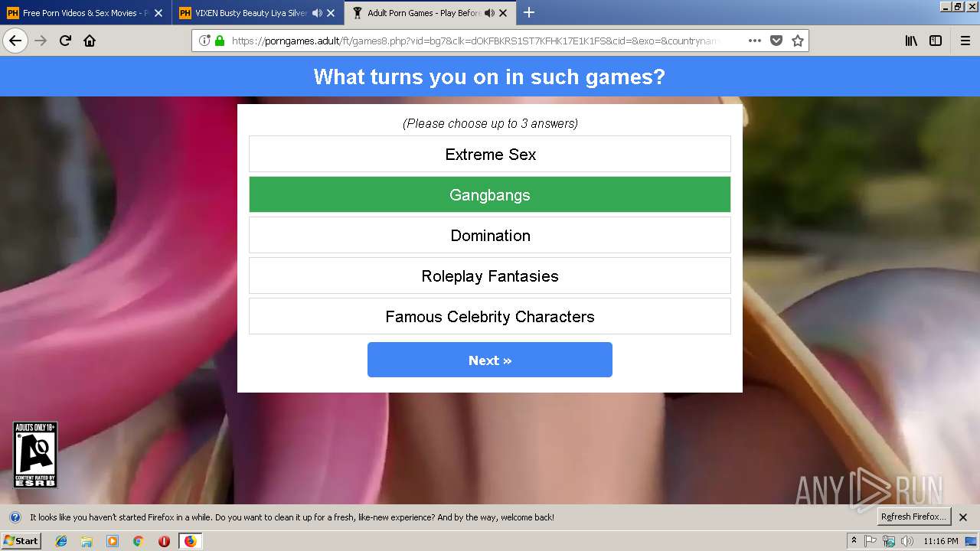Open the volume tray icon
Screen dimensions: 980x551
tap(907, 541)
